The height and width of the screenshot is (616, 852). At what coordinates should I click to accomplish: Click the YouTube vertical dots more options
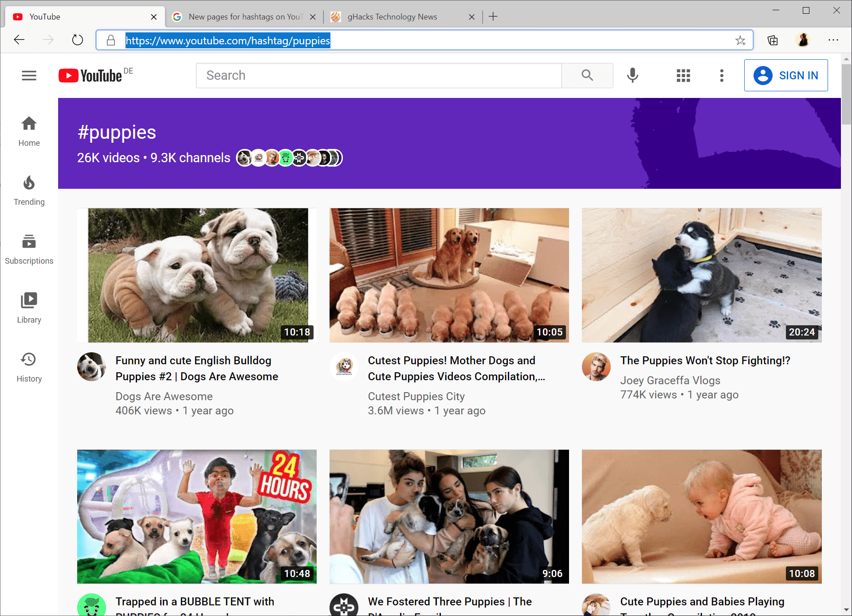[722, 75]
